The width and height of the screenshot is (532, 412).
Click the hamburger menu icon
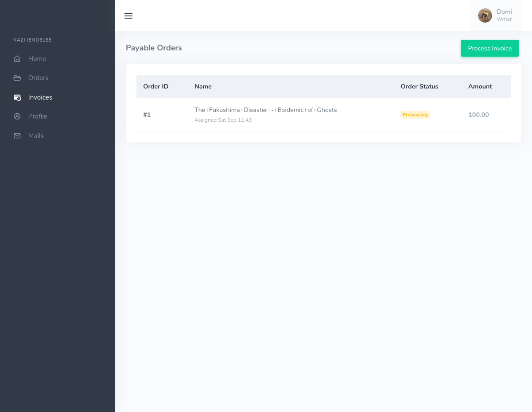point(128,16)
